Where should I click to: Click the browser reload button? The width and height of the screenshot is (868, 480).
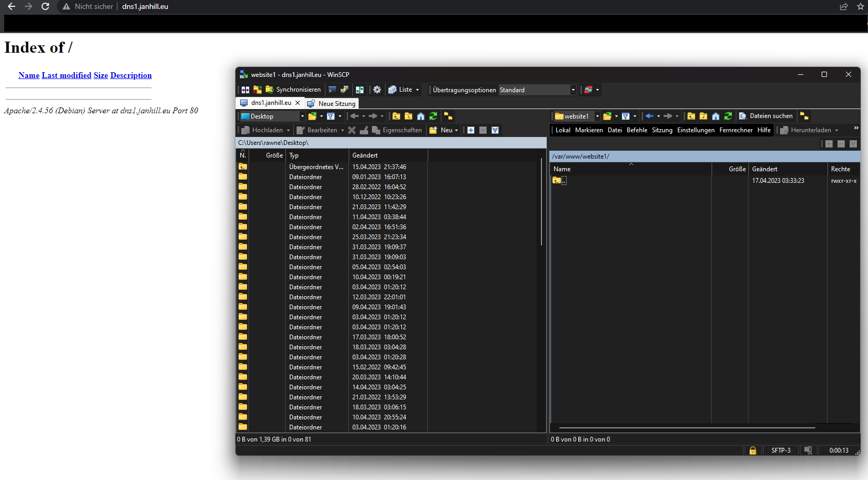(45, 6)
